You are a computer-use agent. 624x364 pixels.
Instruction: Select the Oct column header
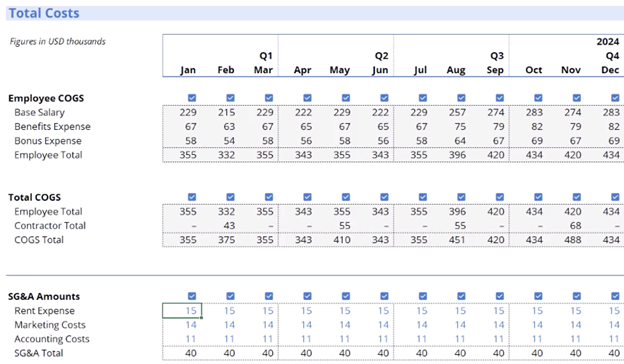[534, 70]
